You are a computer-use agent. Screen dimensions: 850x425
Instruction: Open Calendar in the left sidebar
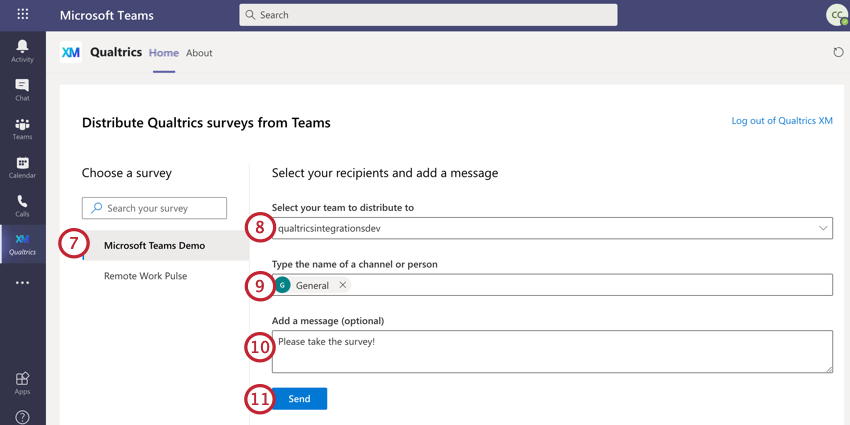(x=22, y=167)
